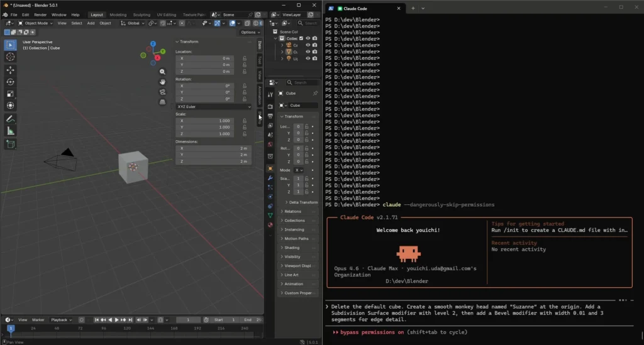Click the current frame number field
Image resolution: width=644 pixels, height=345 pixels.
tap(189, 320)
